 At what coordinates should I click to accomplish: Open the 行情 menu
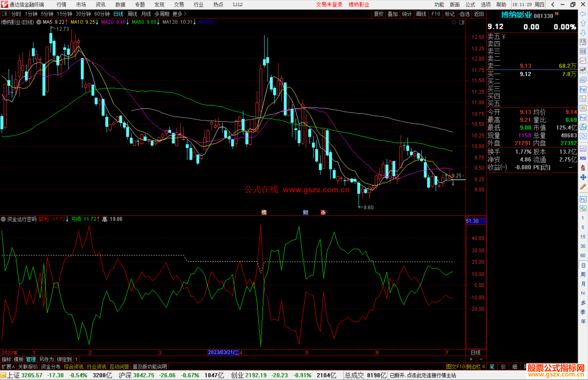pos(61,5)
